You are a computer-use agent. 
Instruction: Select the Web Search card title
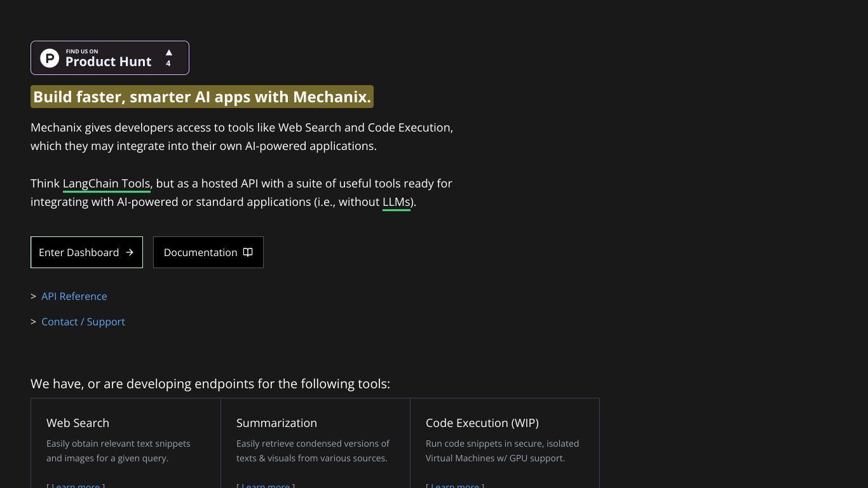[78, 423]
